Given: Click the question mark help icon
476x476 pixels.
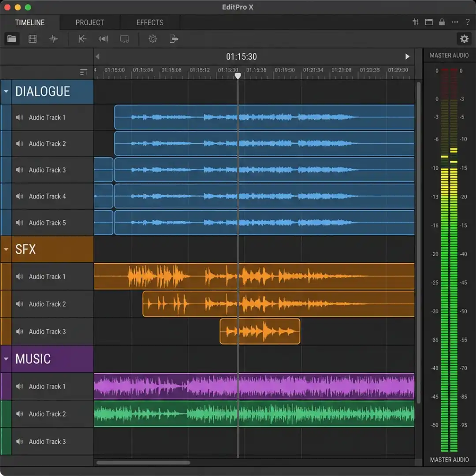Looking at the screenshot, I should tap(468, 22).
